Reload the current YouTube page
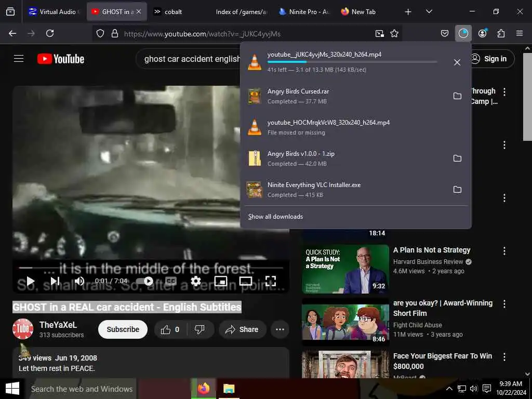This screenshot has height=399, width=532. click(50, 33)
